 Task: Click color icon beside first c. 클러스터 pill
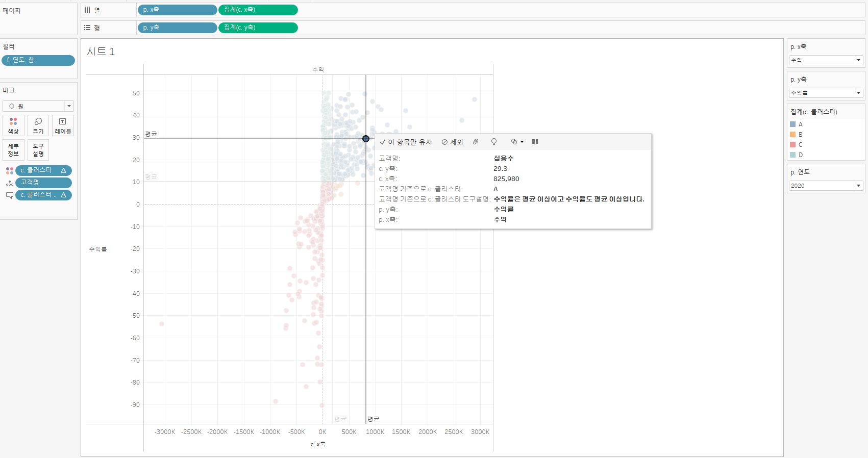(x=9, y=171)
